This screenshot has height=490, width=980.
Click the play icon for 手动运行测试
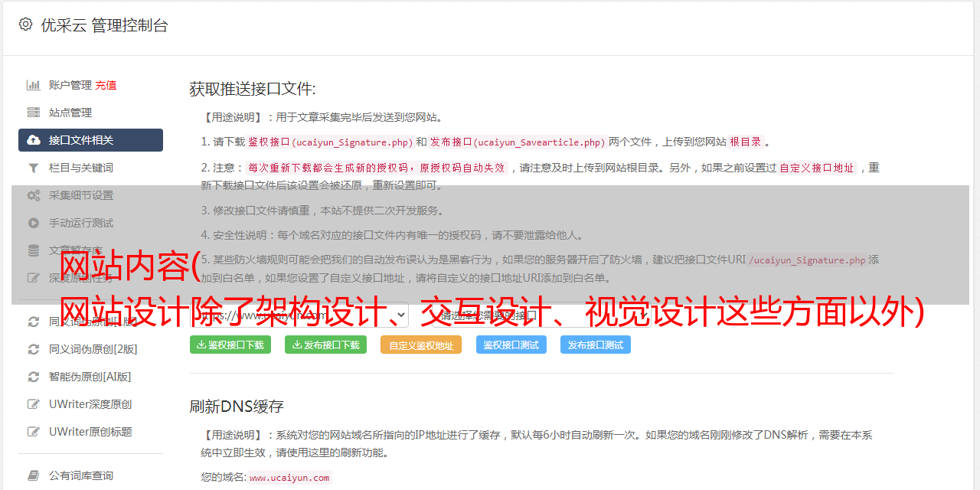click(34, 223)
